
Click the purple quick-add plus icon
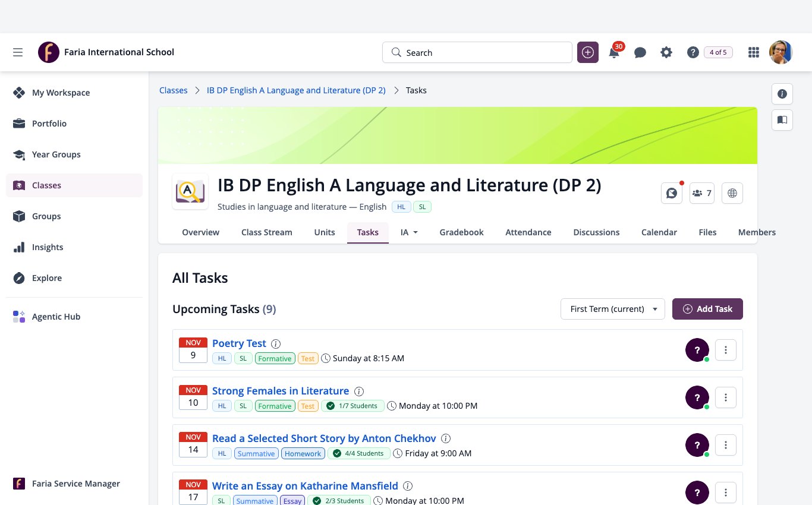tap(588, 52)
